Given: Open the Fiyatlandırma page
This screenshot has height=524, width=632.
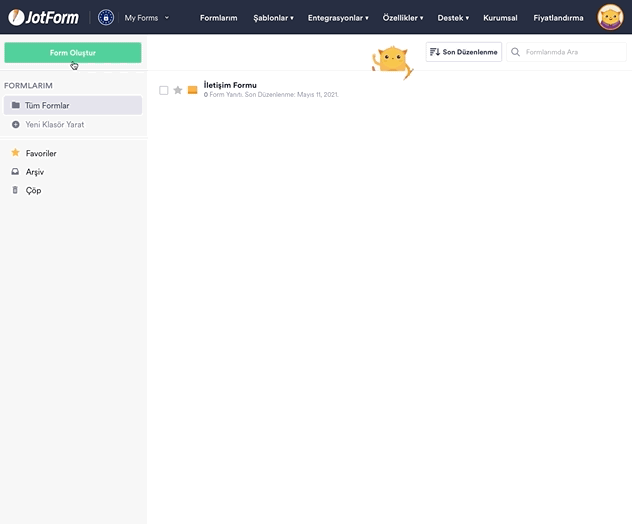Looking at the screenshot, I should point(558,18).
